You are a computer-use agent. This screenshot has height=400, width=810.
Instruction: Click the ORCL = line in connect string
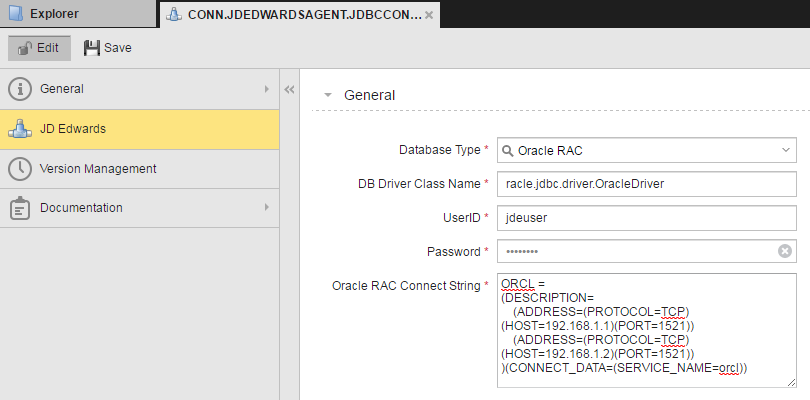pos(523,284)
